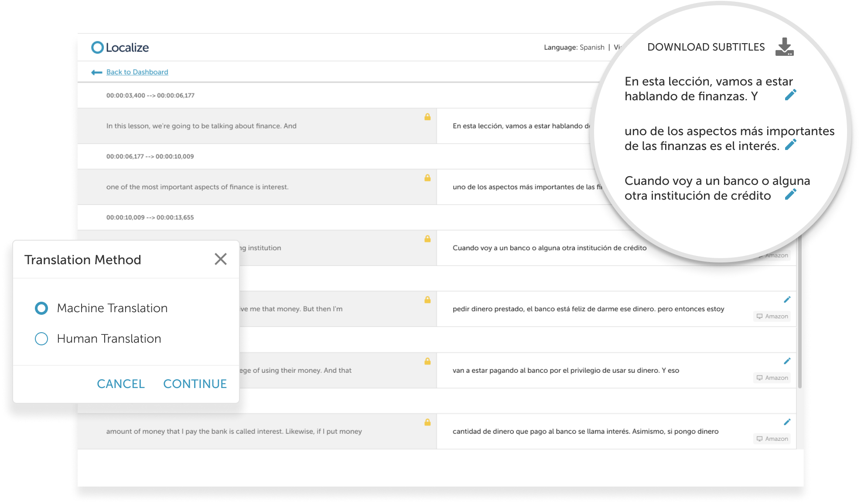The image size is (861, 504).
Task: Select the Human Translation option
Action: coord(41,338)
